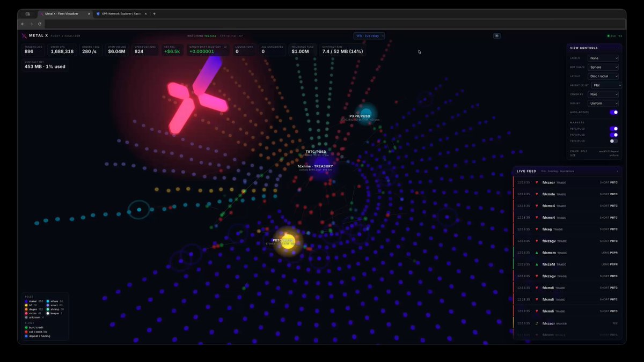Image resolution: width=644 pixels, height=362 pixels.
Task: Click the Insurance Fund $1.00M stat card
Action: click(x=304, y=50)
